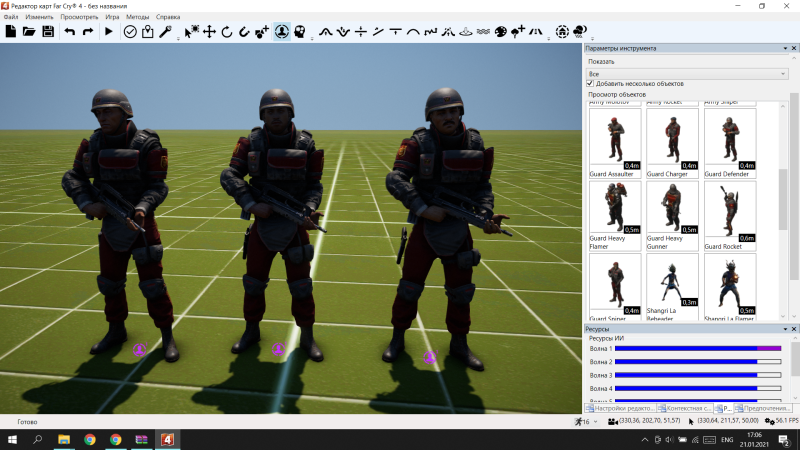Create a new map file
The width and height of the screenshot is (800, 450).
click(11, 32)
